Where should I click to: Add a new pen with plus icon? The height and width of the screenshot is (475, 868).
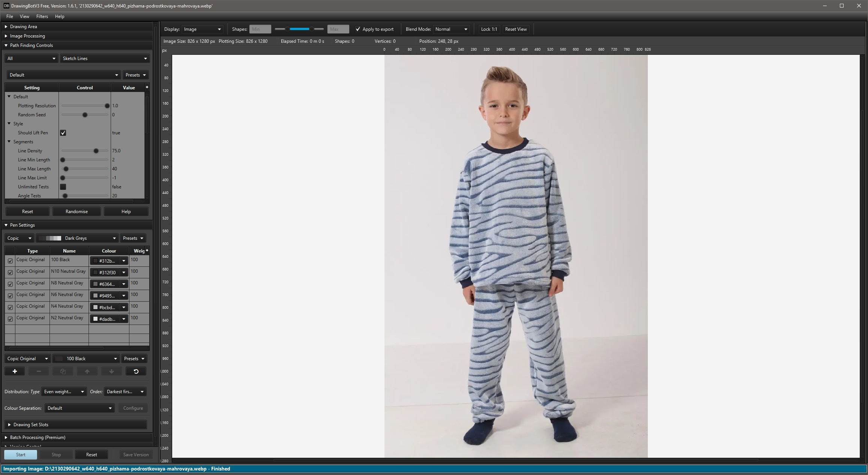(x=15, y=371)
